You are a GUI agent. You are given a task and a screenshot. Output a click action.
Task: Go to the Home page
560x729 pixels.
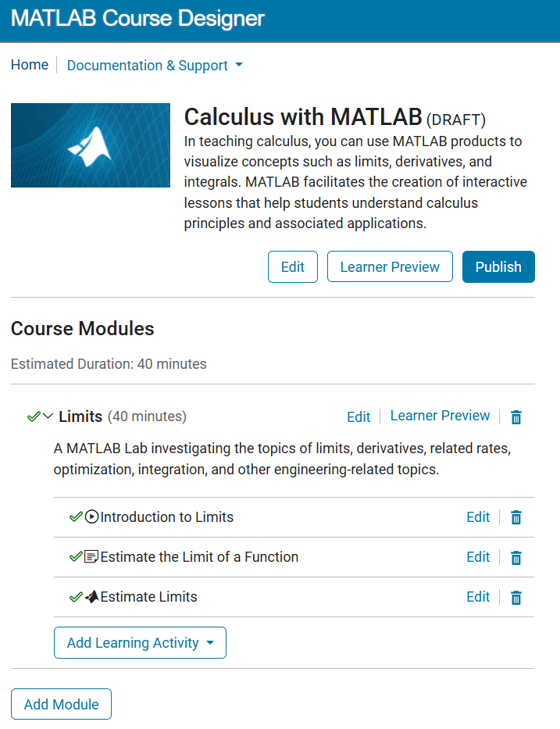[x=30, y=65]
